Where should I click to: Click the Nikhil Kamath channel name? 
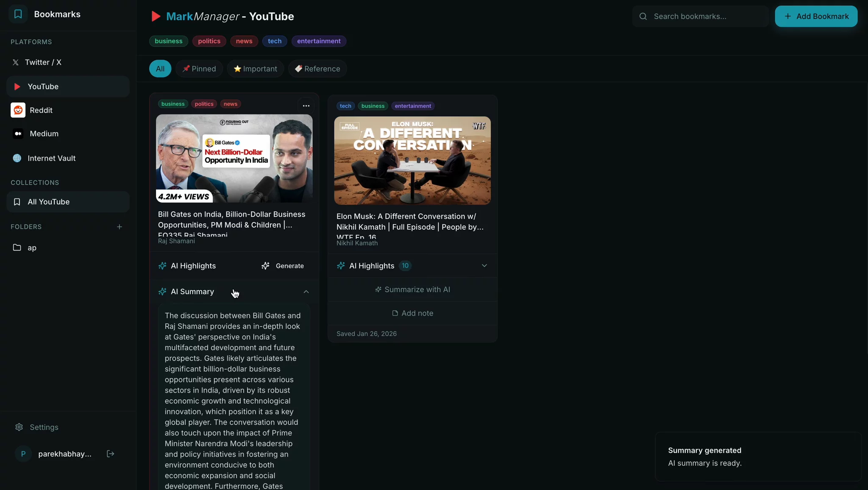[357, 243]
